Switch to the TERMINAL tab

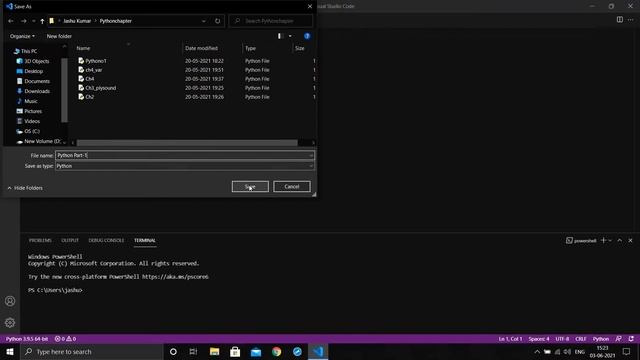coord(145,240)
